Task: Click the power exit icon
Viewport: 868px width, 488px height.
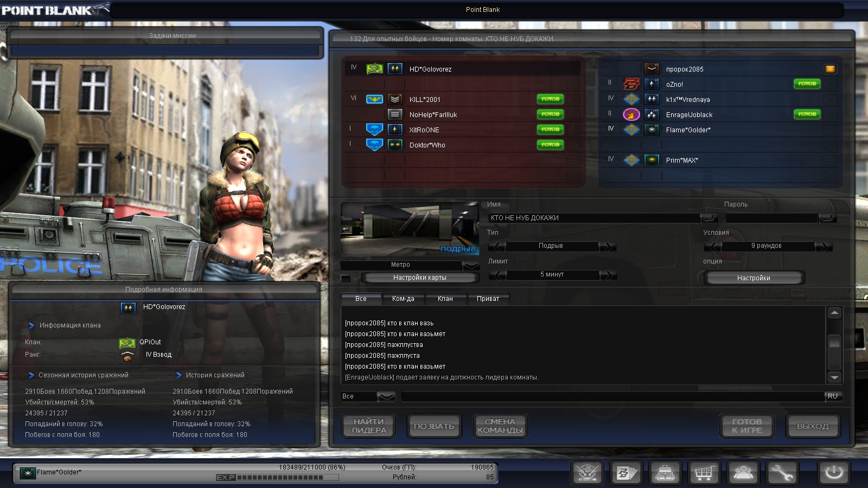Action: point(834,473)
